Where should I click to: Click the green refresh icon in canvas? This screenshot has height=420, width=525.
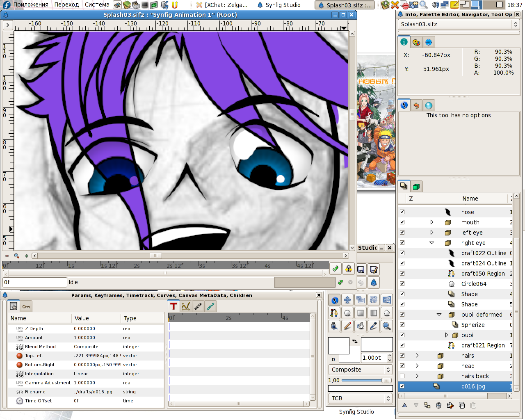point(340,282)
